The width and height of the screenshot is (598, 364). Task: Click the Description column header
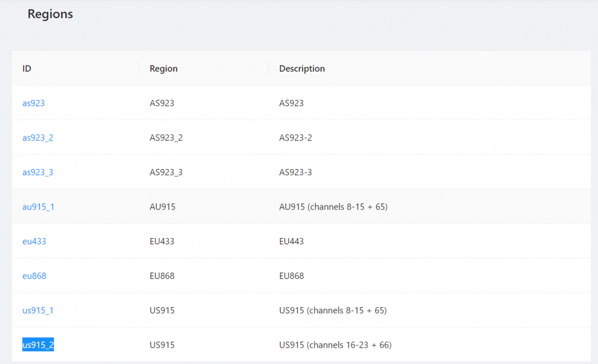[x=302, y=68]
